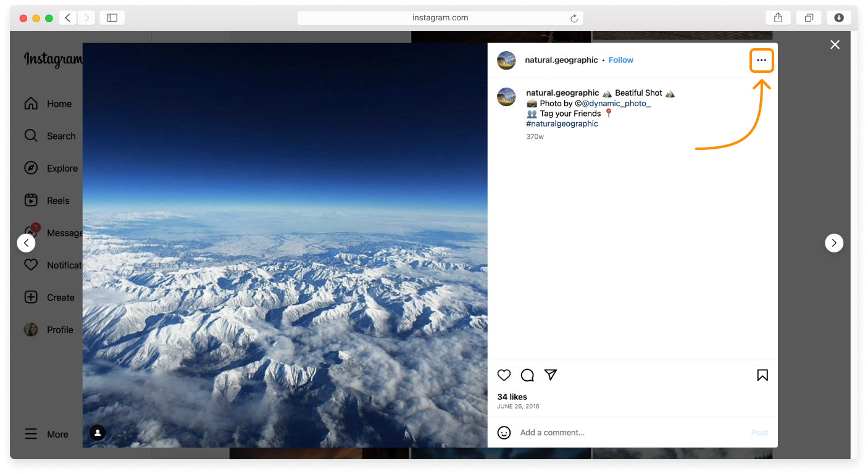The height and width of the screenshot is (474, 868).
Task: Go to the previous post with left arrow
Action: click(x=26, y=243)
